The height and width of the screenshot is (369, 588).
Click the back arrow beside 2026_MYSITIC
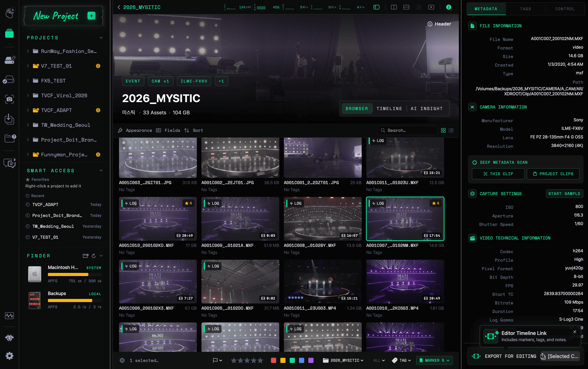(119, 7)
